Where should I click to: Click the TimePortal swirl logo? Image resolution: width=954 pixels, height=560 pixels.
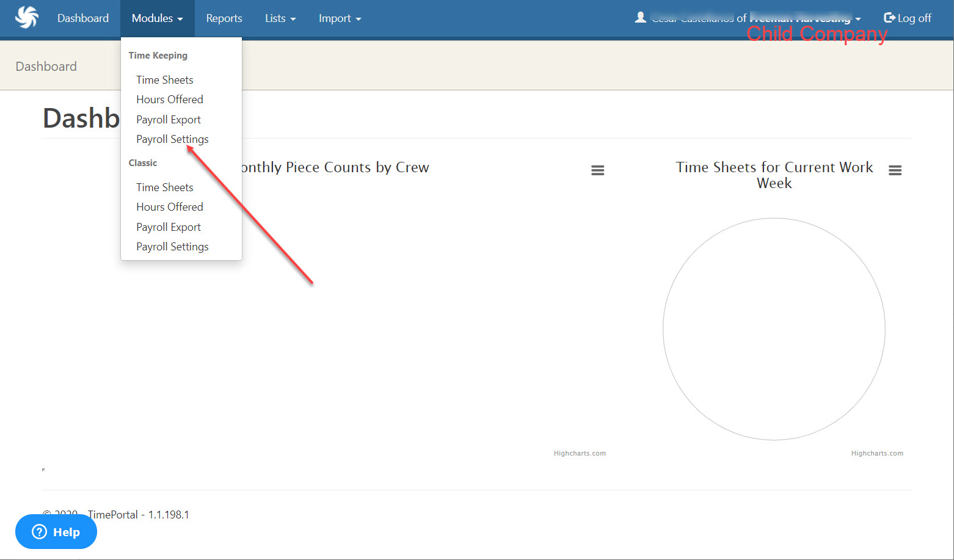[27, 17]
